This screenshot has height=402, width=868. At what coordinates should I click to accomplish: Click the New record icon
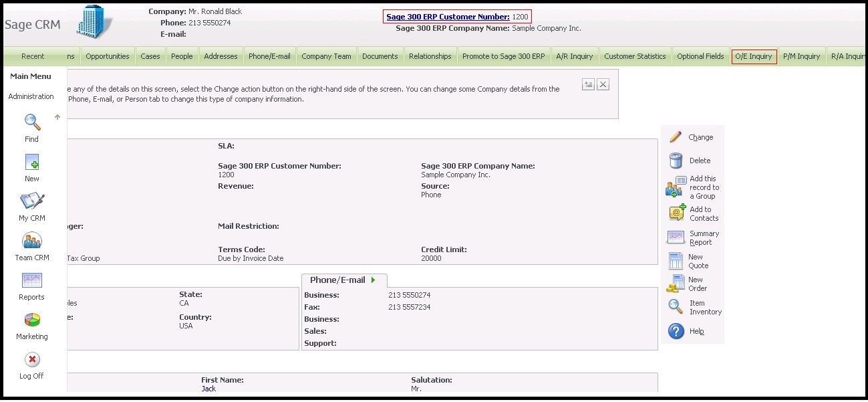coord(32,162)
